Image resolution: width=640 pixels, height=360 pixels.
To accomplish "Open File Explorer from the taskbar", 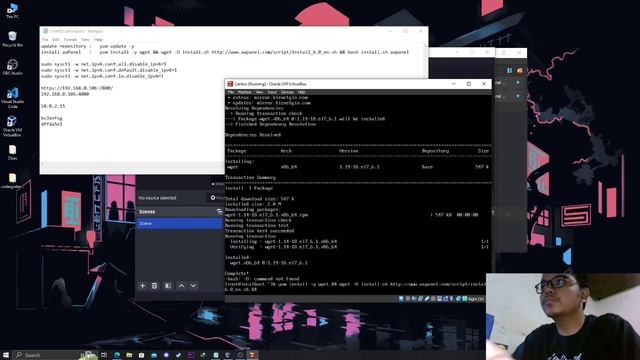I will point(129,355).
